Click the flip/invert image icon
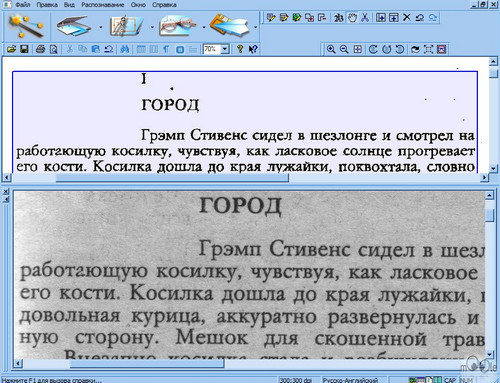 (x=415, y=49)
